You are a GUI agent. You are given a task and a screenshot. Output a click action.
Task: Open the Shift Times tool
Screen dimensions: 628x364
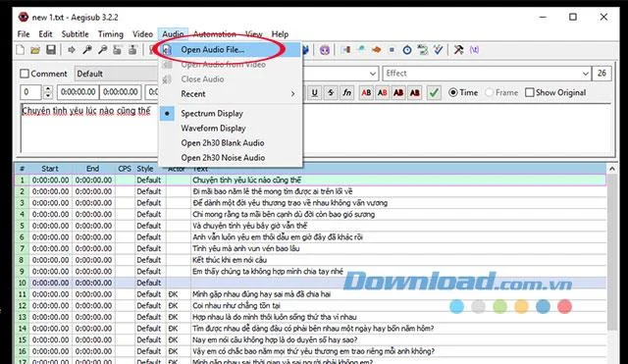[345, 50]
